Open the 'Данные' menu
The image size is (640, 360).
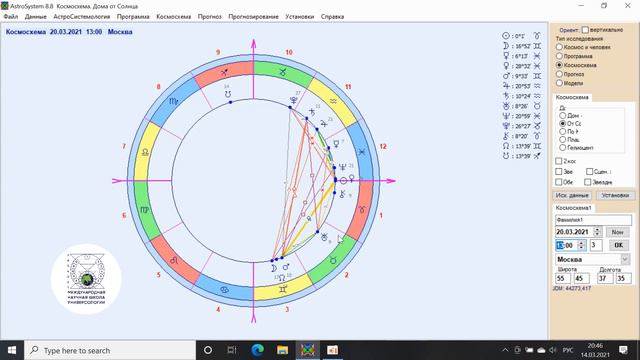(36, 17)
